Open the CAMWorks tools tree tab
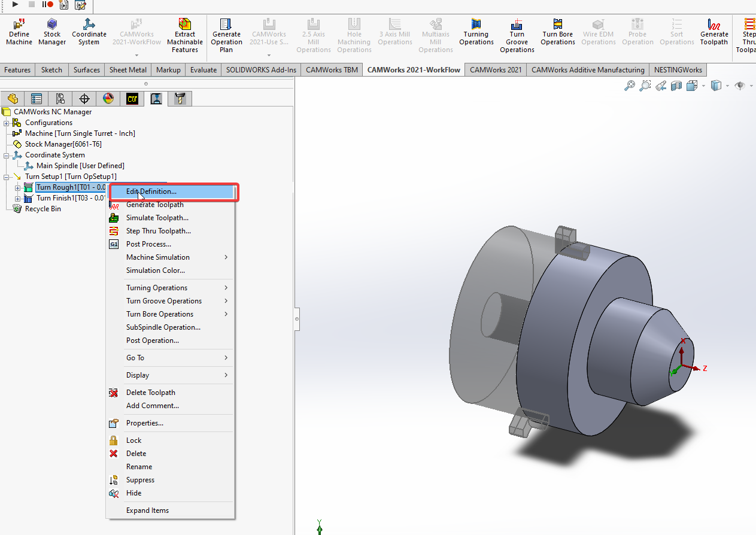 (180, 99)
